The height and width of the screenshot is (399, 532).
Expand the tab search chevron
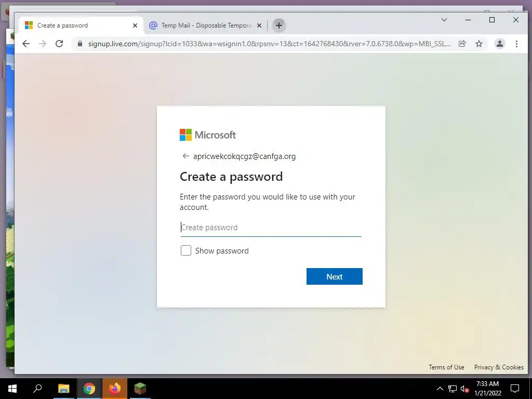[444, 20]
